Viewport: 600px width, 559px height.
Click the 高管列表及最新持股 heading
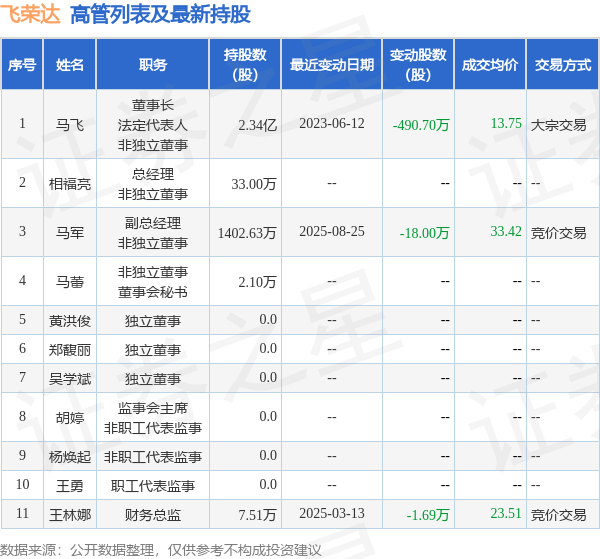coord(160,15)
